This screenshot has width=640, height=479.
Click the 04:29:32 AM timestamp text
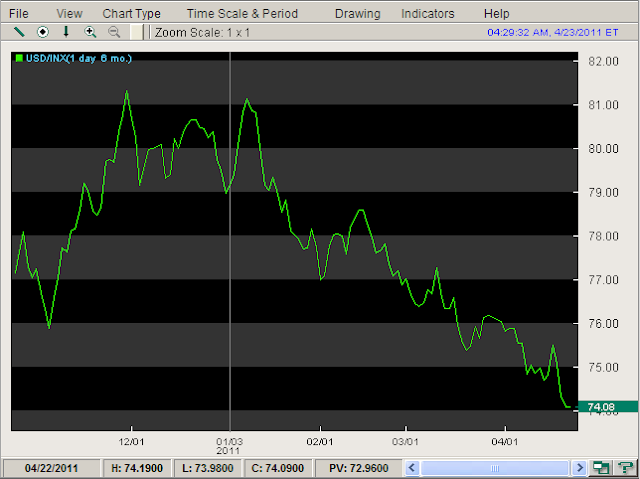pos(553,32)
